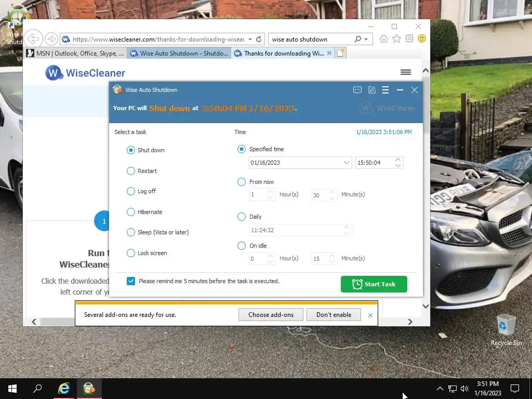The image size is (532, 399).
Task: Open the browser Home icon
Action: point(384,38)
